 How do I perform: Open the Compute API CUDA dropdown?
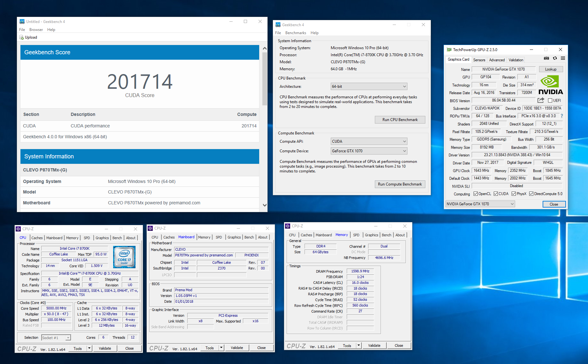coord(369,141)
